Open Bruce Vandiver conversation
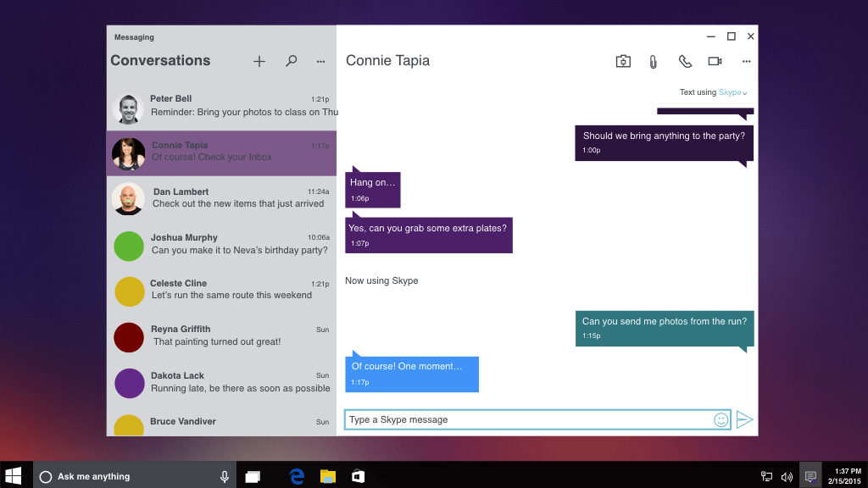Image resolution: width=868 pixels, height=488 pixels. (221, 423)
